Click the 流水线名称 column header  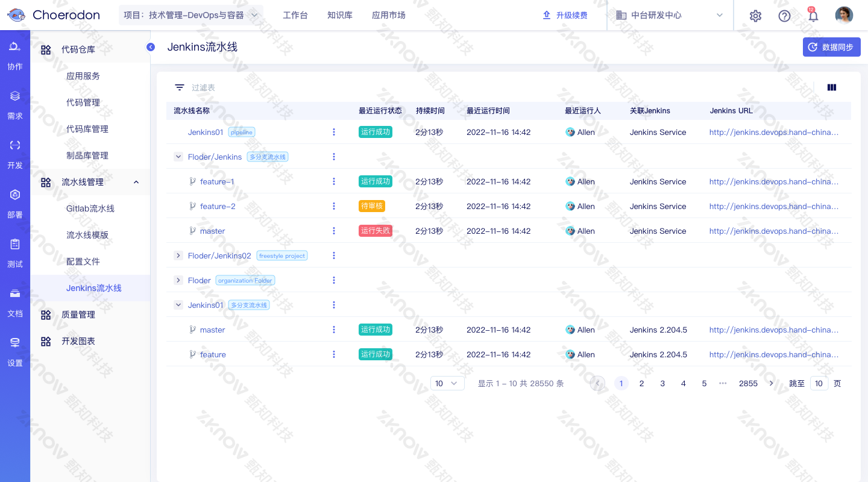coord(192,111)
